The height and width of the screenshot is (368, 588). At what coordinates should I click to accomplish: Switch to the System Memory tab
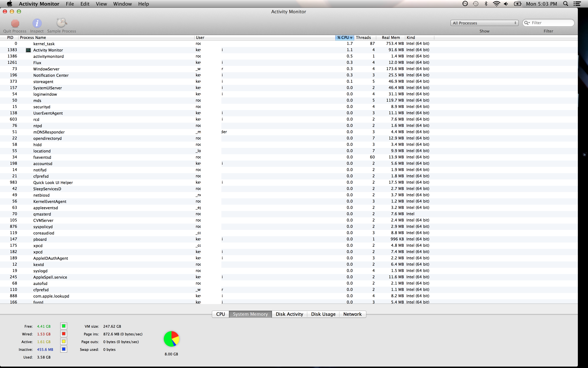pyautogui.click(x=250, y=314)
